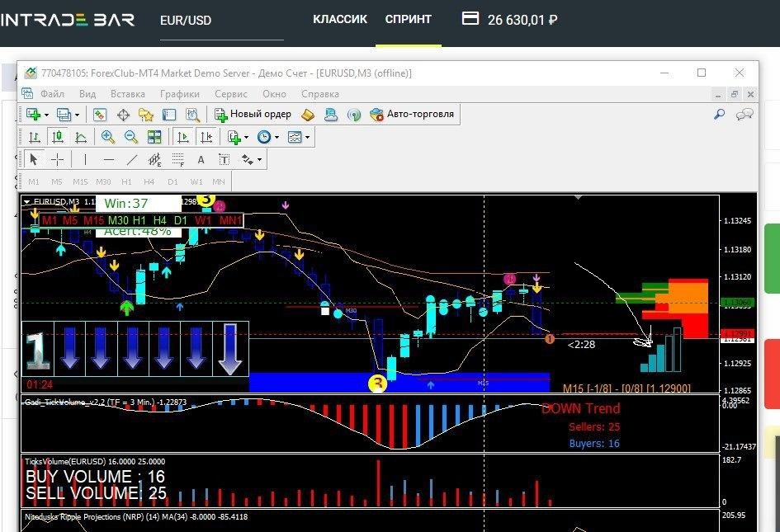The image size is (780, 532).
Task: Select the horizontal line tool
Action: click(108, 160)
